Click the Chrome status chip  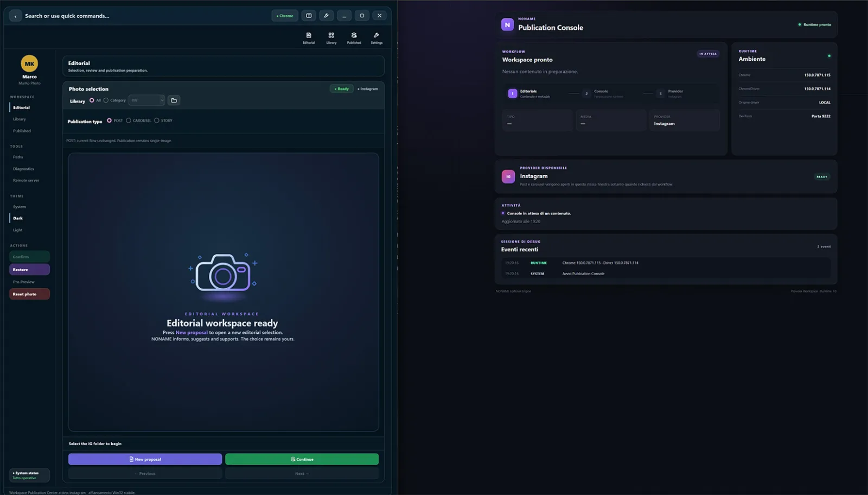pos(285,16)
